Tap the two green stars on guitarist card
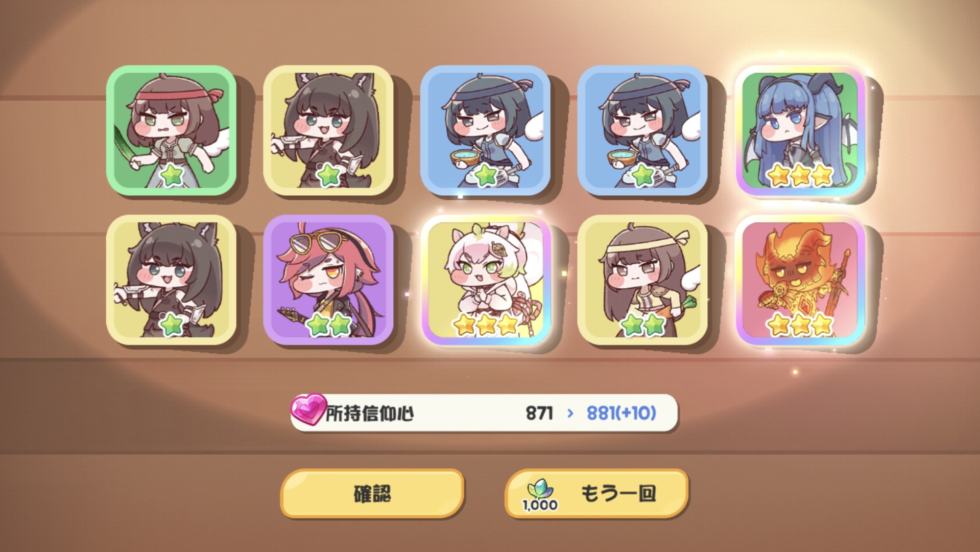 click(x=329, y=325)
